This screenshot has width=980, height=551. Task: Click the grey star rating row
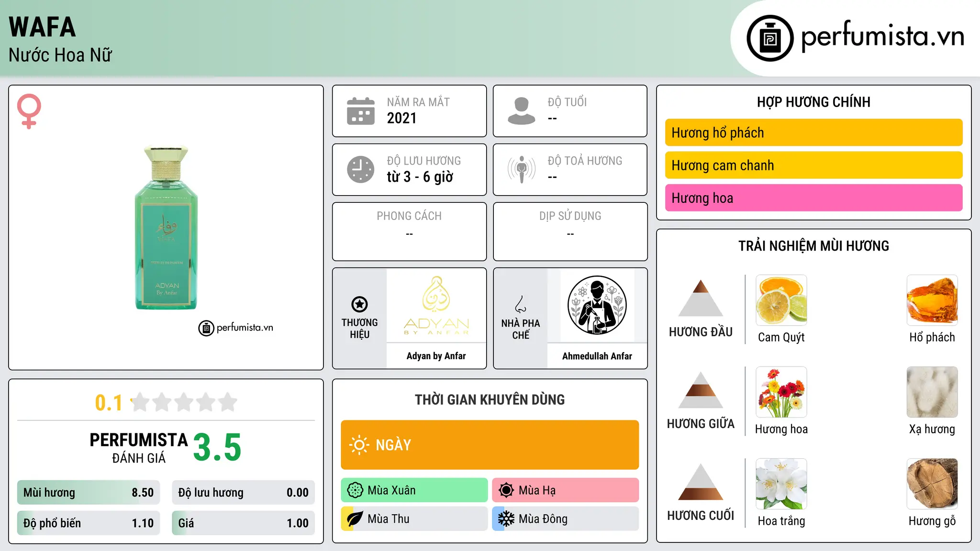184,402
